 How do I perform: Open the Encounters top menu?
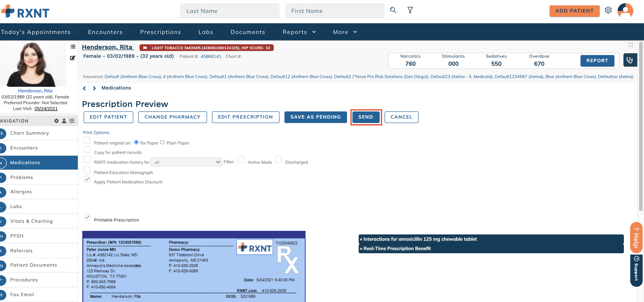[x=105, y=32]
